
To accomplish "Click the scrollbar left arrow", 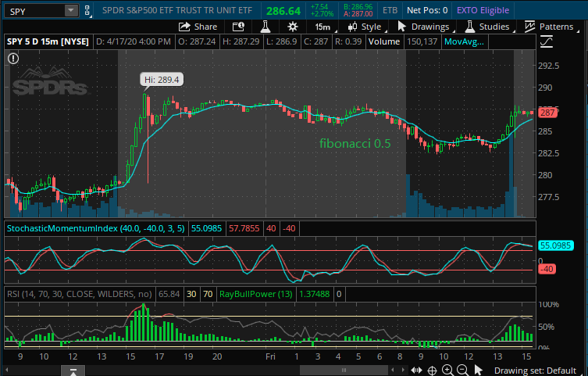I will [393, 371].
